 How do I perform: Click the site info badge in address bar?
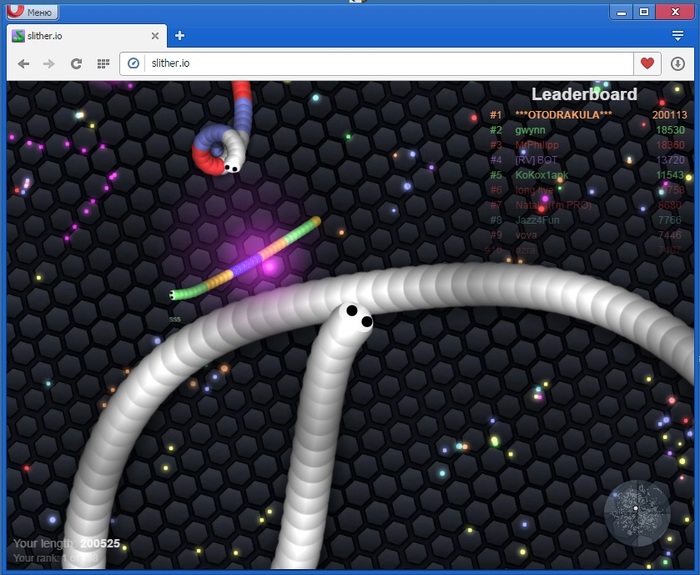click(x=133, y=63)
